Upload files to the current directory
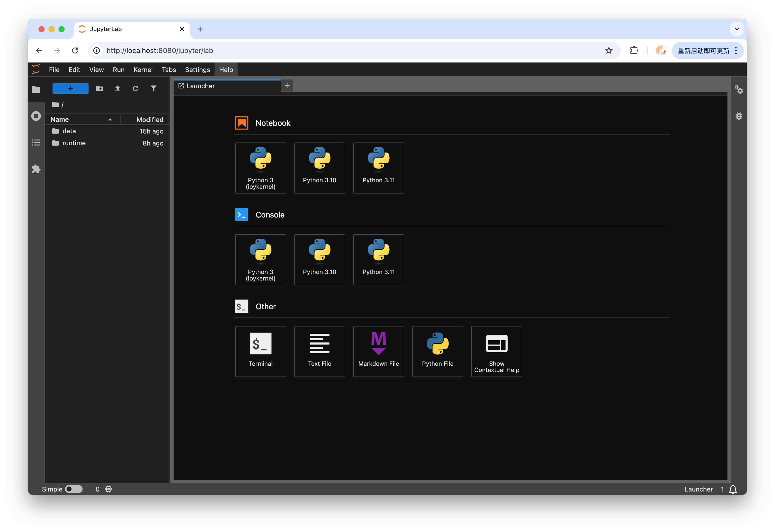The image size is (775, 532). pos(117,88)
